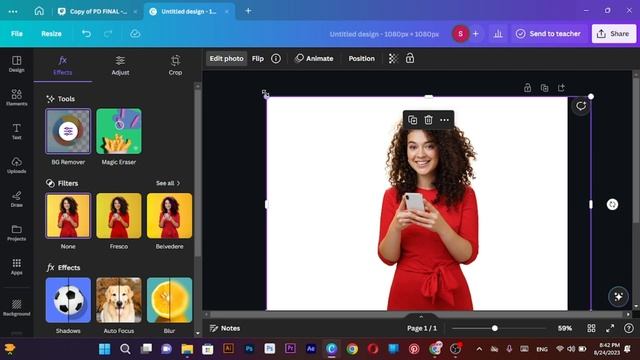
Task: Open the 59% zoom level dropdown
Action: pyautogui.click(x=565, y=328)
